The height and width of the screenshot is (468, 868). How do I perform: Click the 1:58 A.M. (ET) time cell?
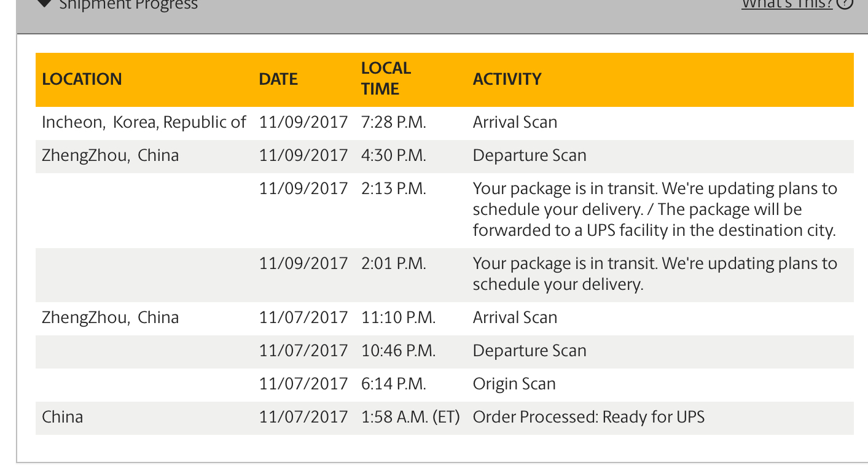click(410, 417)
